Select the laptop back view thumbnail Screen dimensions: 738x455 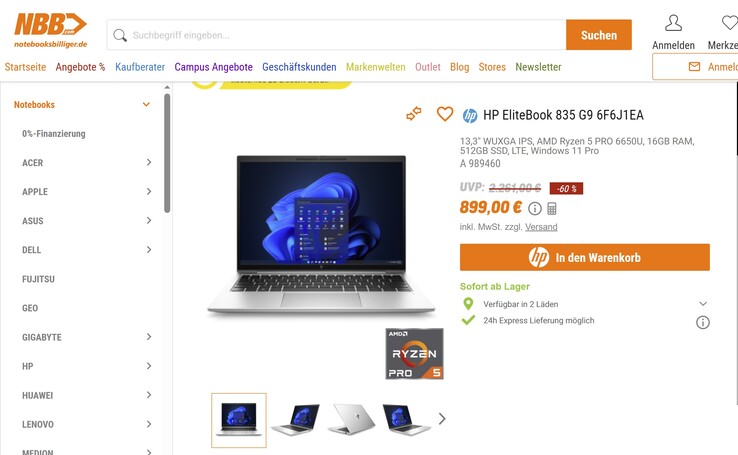pos(351,419)
